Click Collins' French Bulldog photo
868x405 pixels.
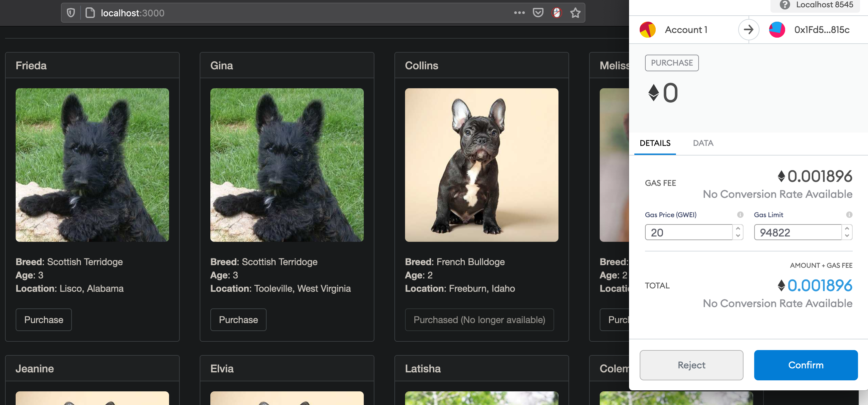[481, 165]
